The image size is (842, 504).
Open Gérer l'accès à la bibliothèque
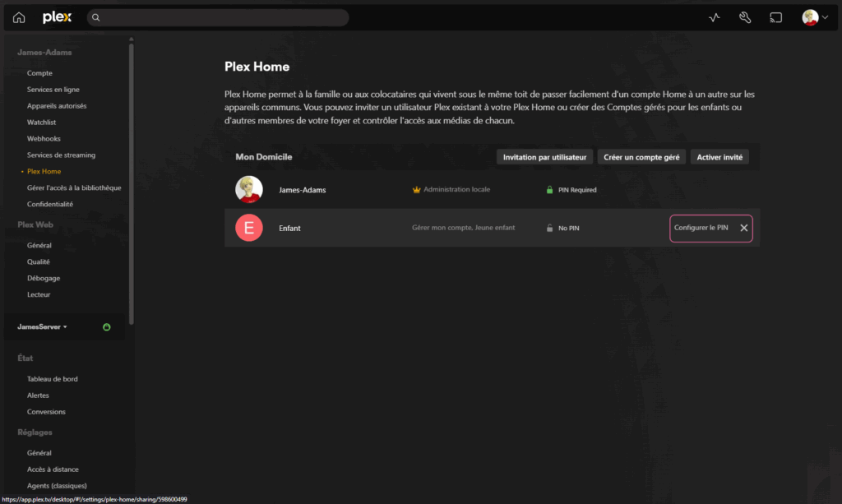[74, 187]
